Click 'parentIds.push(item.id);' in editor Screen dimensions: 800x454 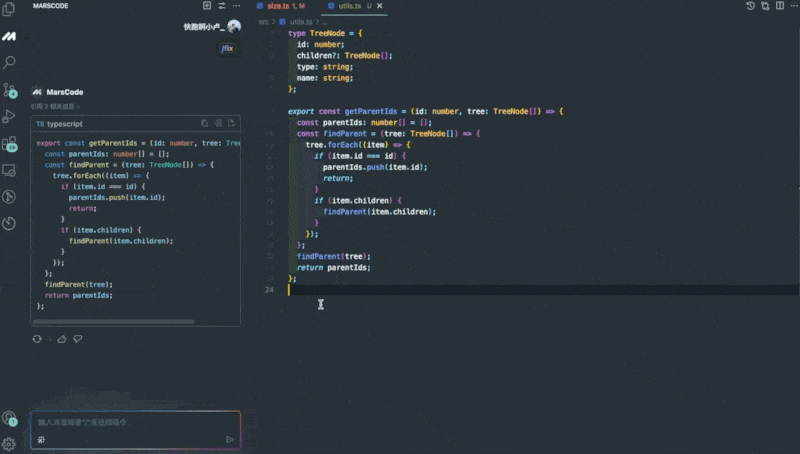(375, 167)
